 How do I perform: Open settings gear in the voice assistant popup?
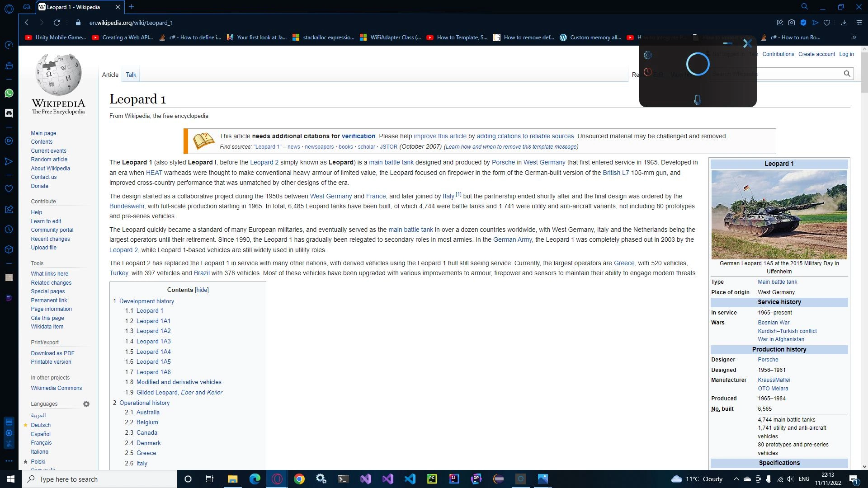(648, 55)
